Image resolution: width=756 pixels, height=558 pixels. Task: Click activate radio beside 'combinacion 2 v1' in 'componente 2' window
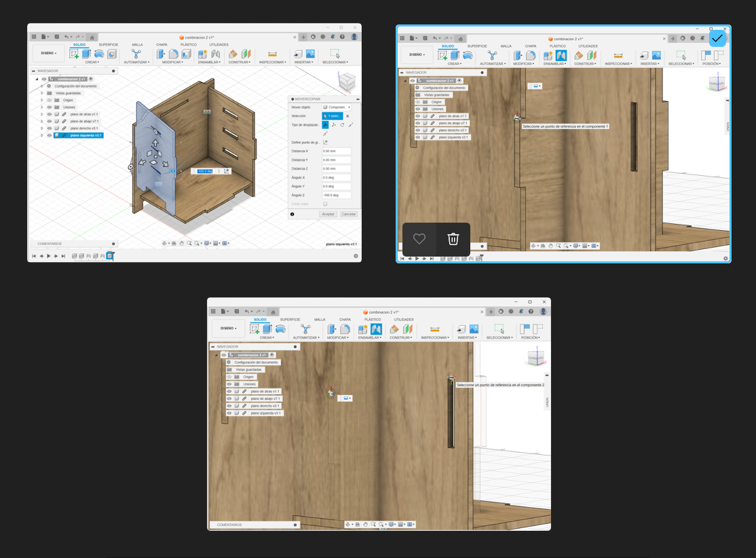point(272,355)
